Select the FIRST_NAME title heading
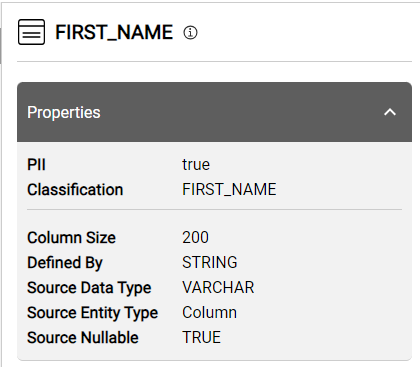This screenshot has width=420, height=367. (114, 32)
